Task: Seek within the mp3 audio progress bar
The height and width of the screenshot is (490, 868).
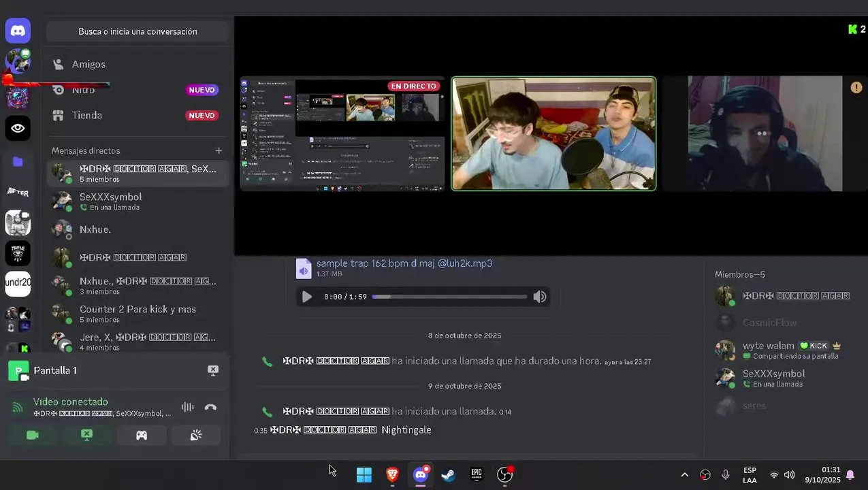Action: pyautogui.click(x=449, y=297)
